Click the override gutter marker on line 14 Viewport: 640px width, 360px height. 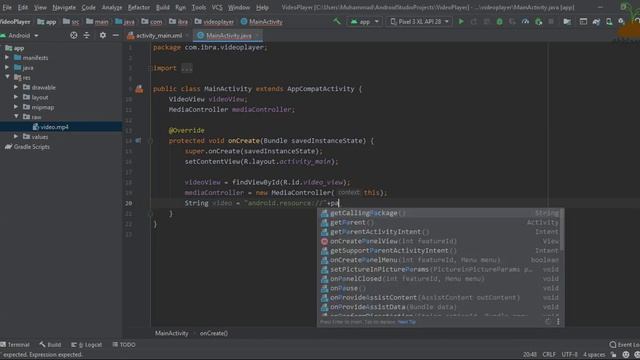[138, 140]
